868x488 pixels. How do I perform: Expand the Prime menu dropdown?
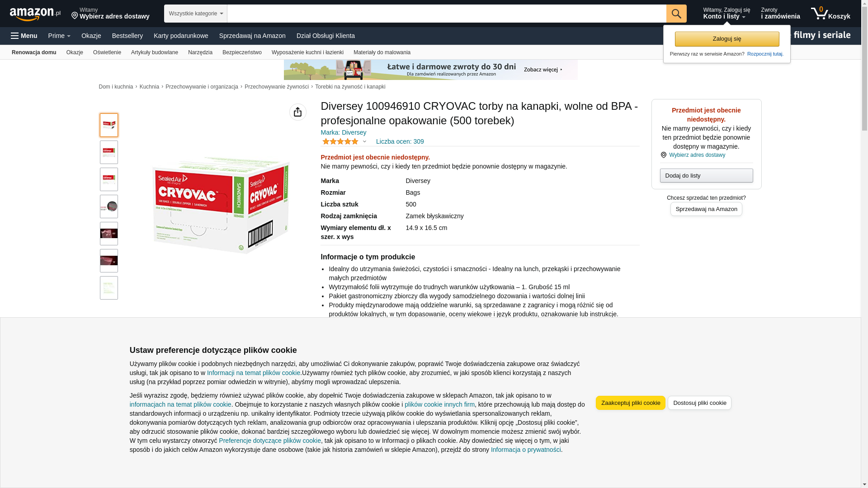tap(59, 36)
